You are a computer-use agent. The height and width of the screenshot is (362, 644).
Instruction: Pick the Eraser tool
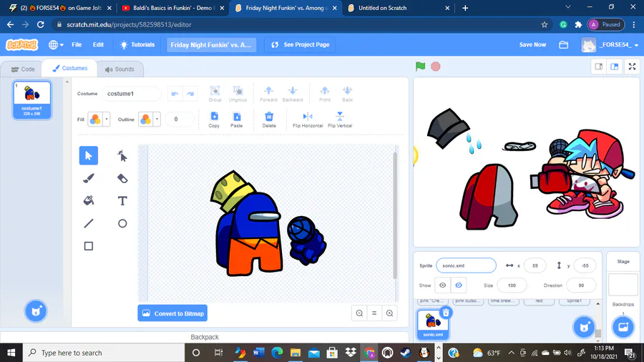(122, 178)
